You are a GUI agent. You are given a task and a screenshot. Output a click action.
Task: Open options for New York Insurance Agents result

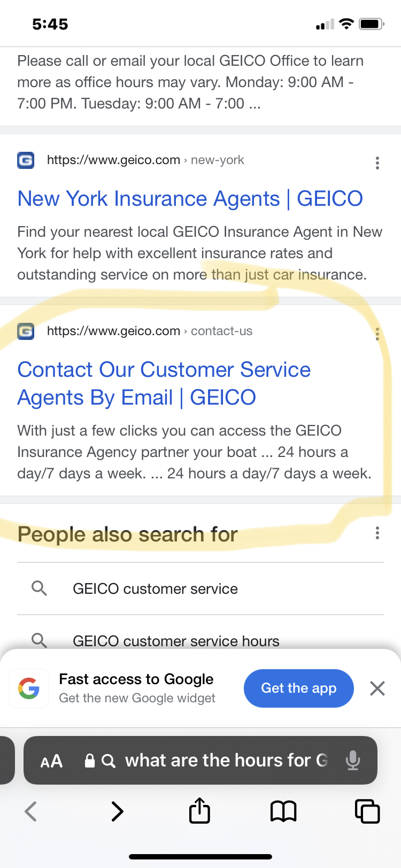(x=377, y=163)
